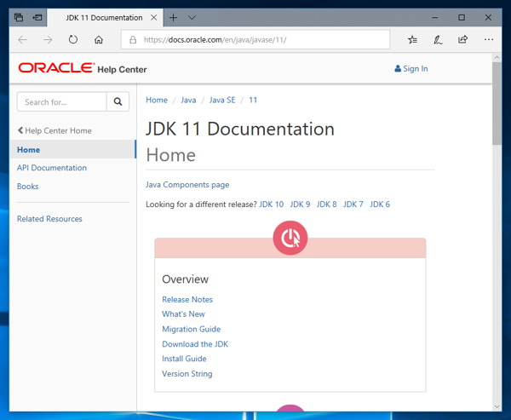Viewport: 511px width, 420px height.
Task: Set these tabs aside icon
Action: coord(37,18)
